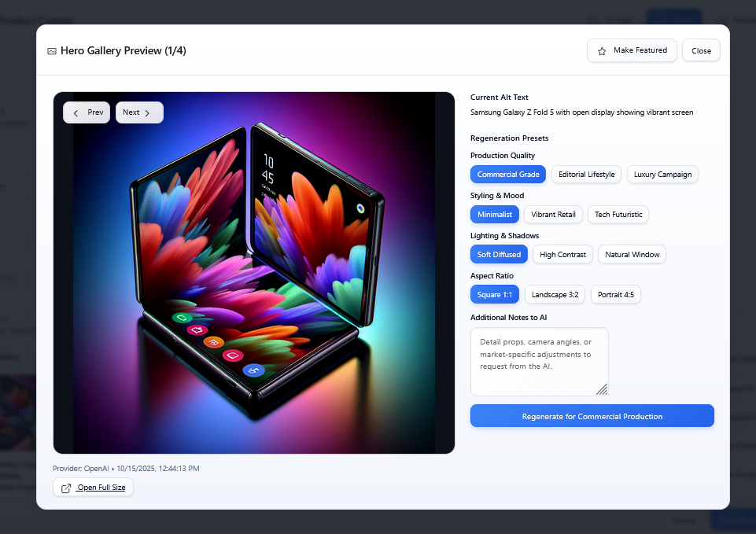Image resolution: width=756 pixels, height=534 pixels.
Task: Click the textarea resize handle corner
Action: (x=602, y=389)
